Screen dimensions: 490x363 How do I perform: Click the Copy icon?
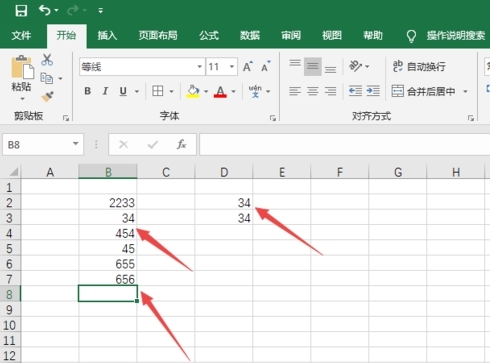pyautogui.click(x=47, y=78)
